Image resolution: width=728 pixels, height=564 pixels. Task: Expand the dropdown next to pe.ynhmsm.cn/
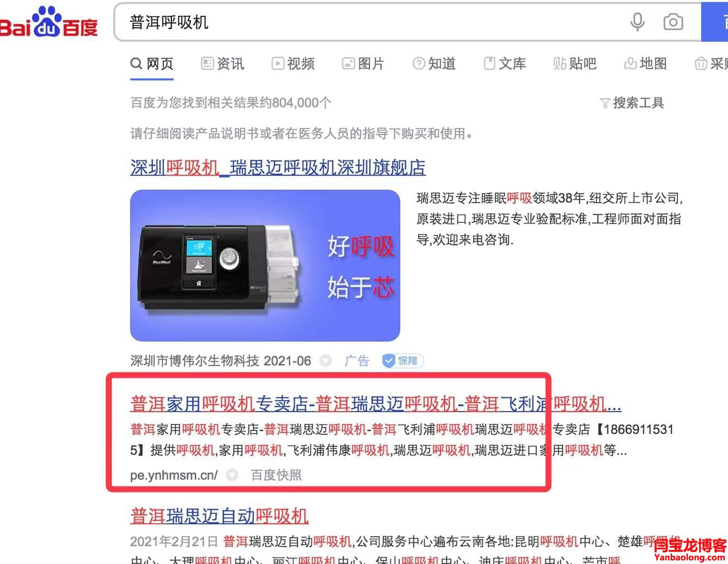click(x=232, y=475)
